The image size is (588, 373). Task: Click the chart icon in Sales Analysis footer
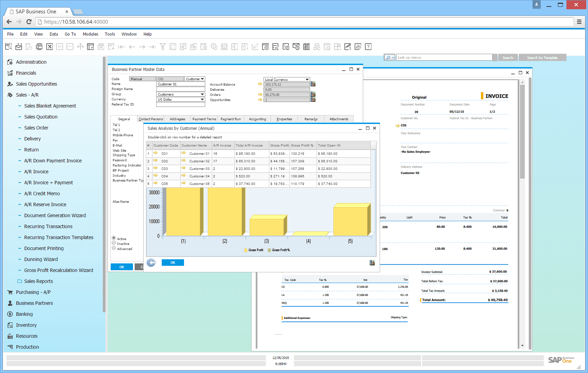(x=372, y=262)
